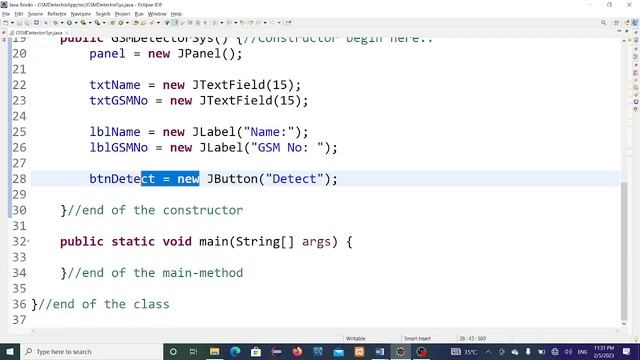This screenshot has width=640, height=360.
Task: Collapse the main method fold marker at line 32
Action: pyautogui.click(x=28, y=242)
